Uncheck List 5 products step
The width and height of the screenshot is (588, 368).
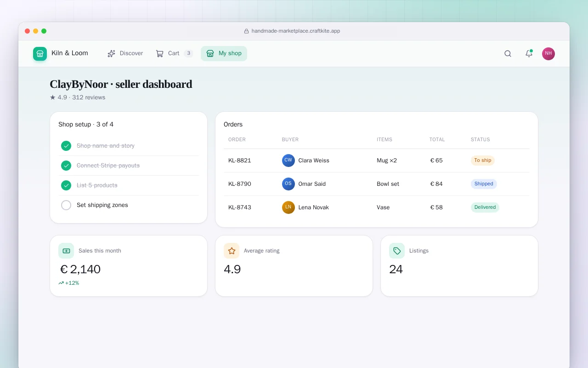(x=66, y=185)
